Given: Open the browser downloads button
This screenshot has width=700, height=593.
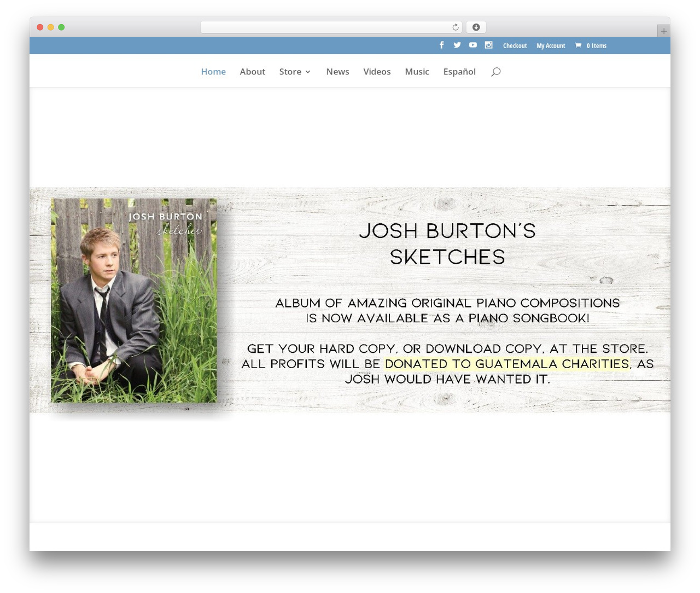Looking at the screenshot, I should pyautogui.click(x=476, y=27).
